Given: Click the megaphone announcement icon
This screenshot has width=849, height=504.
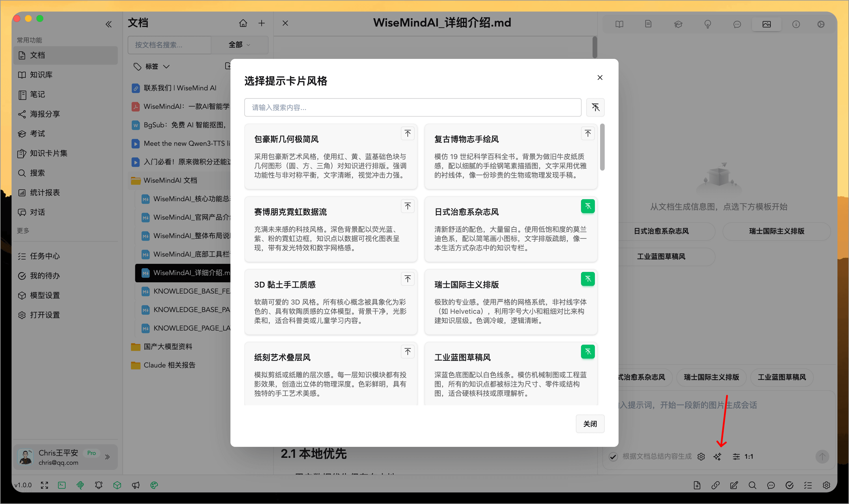Looking at the screenshot, I should click(x=135, y=485).
